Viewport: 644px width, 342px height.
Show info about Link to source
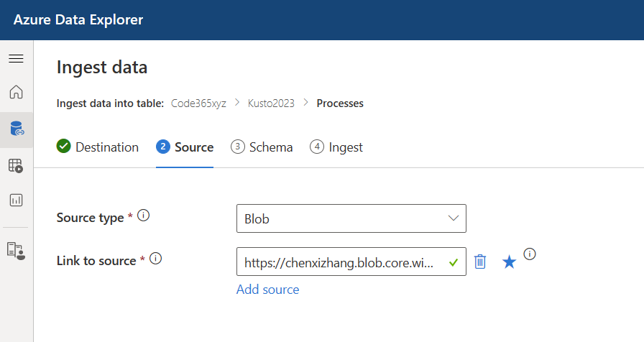coord(156,258)
